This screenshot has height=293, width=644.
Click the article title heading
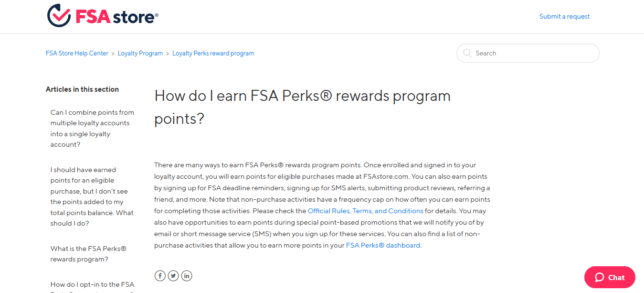coord(302,107)
